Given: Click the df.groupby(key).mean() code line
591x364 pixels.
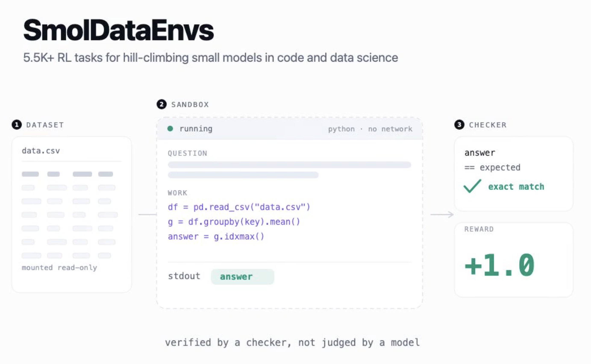Looking at the screenshot, I should tap(234, 222).
